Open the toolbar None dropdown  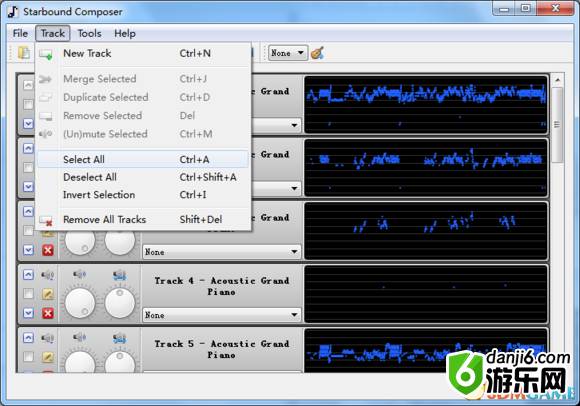(x=287, y=53)
